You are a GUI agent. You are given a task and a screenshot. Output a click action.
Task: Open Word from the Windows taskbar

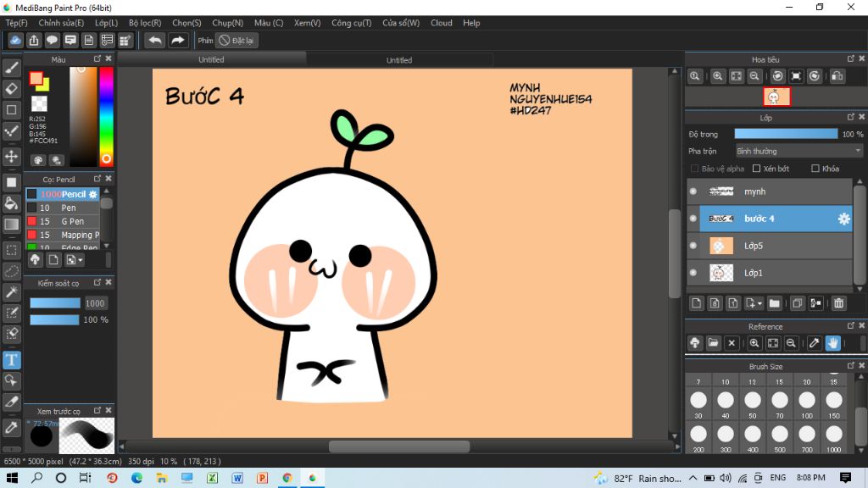[x=237, y=478]
